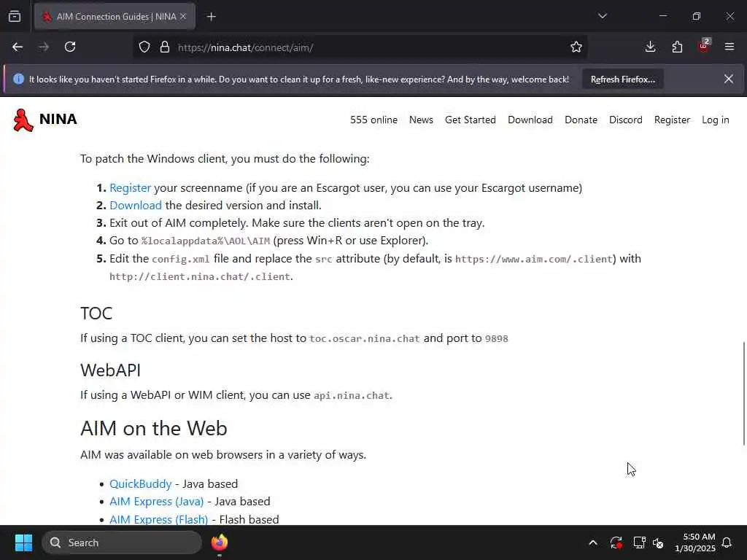This screenshot has height=560, width=747.
Task: Open Firefox View icon in tab strip
Action: coord(15,17)
